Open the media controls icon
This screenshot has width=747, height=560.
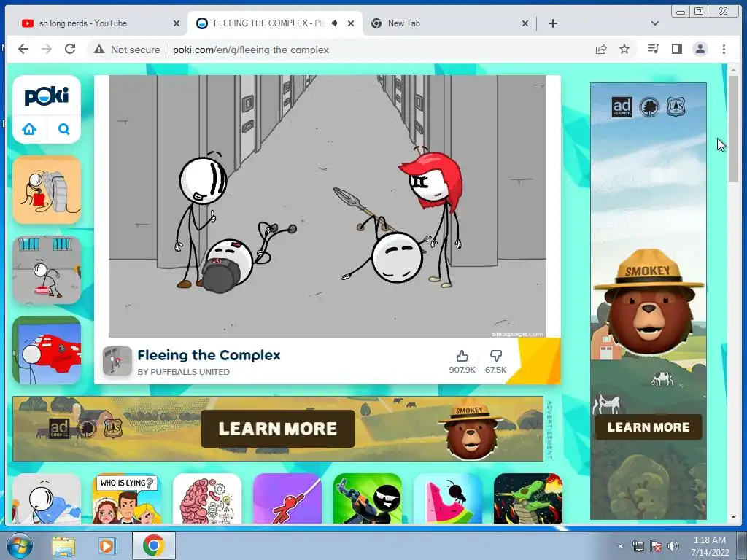tap(653, 49)
